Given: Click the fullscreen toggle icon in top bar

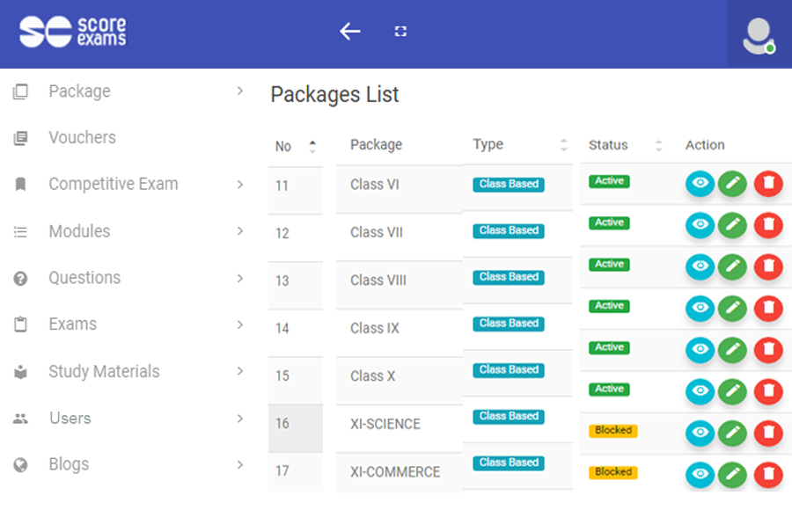Looking at the screenshot, I should (400, 30).
